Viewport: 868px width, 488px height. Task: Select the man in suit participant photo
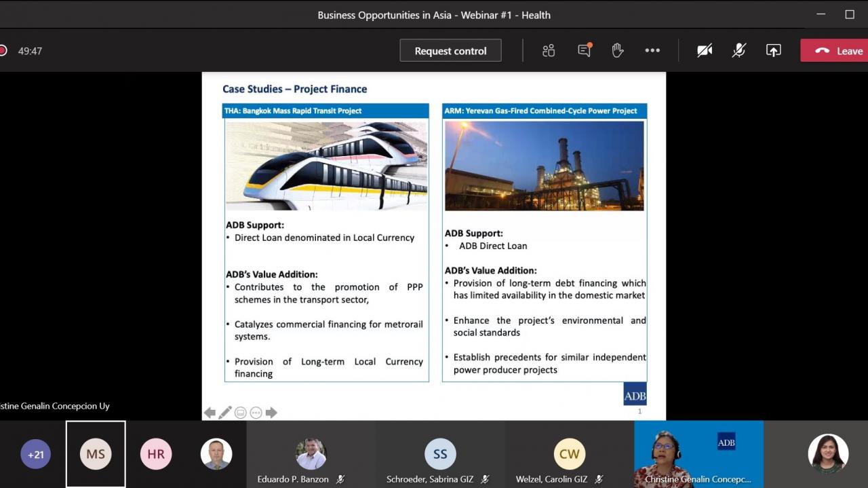(216, 454)
